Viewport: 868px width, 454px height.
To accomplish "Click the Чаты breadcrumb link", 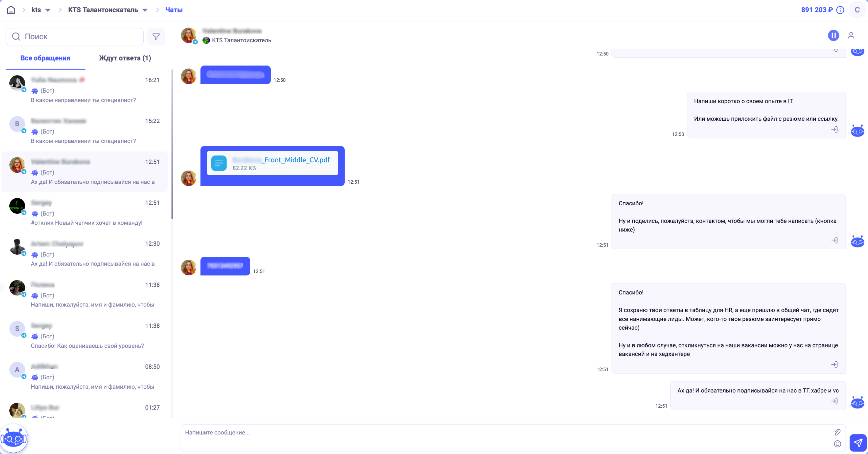I will point(174,10).
